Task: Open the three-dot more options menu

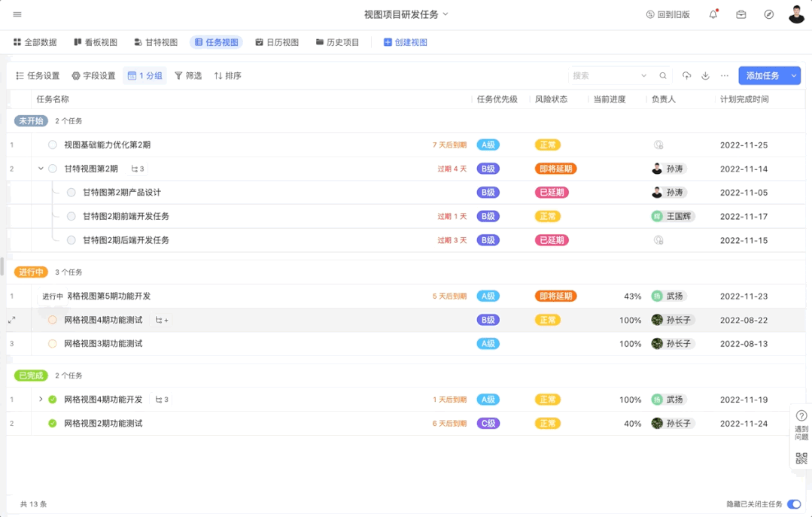Action: (x=725, y=76)
